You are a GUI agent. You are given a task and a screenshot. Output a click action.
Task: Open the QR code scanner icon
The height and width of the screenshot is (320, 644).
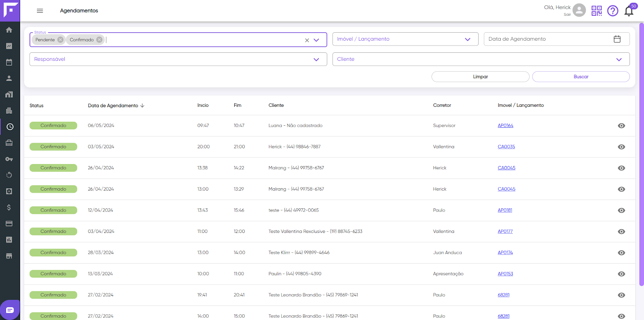pyautogui.click(x=597, y=11)
